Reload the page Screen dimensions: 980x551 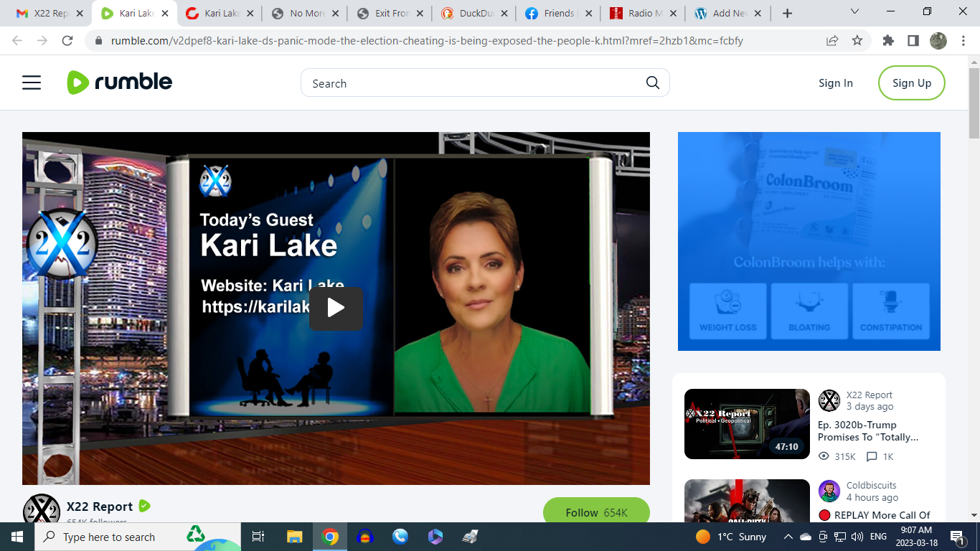click(67, 41)
